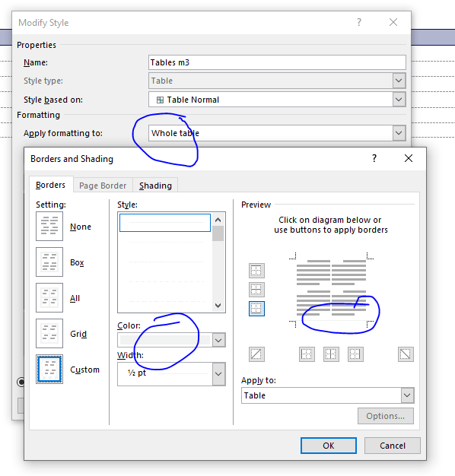
Task: Toggle the diagonal down border button
Action: click(x=406, y=354)
